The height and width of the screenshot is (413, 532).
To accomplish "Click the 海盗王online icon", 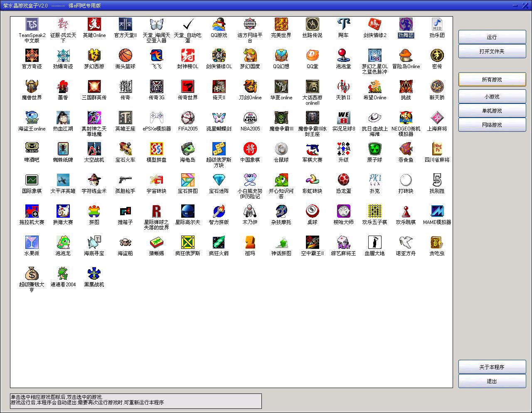I will click(x=32, y=118).
